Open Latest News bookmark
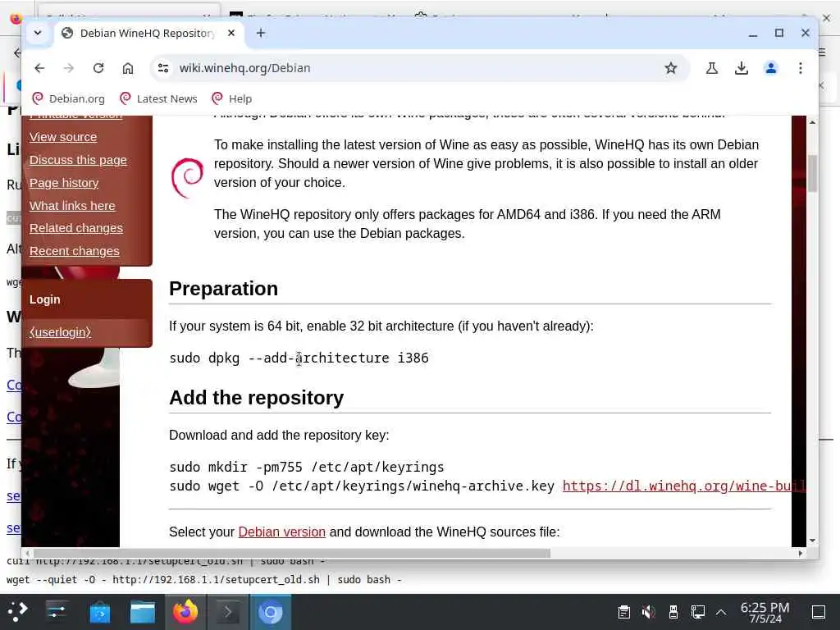This screenshot has width=840, height=630. 158,98
